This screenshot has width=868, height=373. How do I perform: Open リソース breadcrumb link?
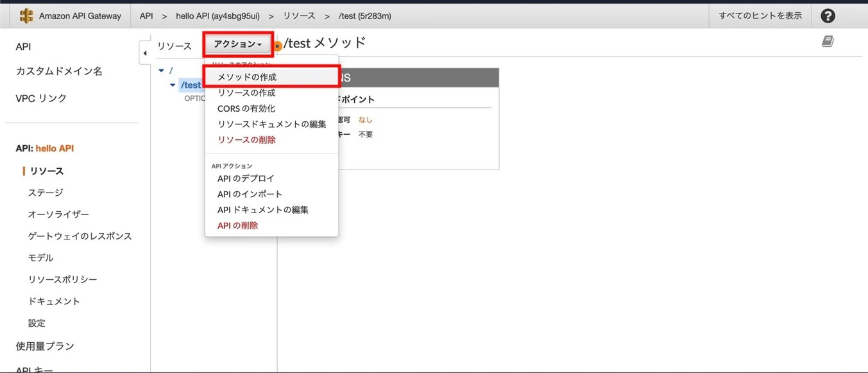299,16
